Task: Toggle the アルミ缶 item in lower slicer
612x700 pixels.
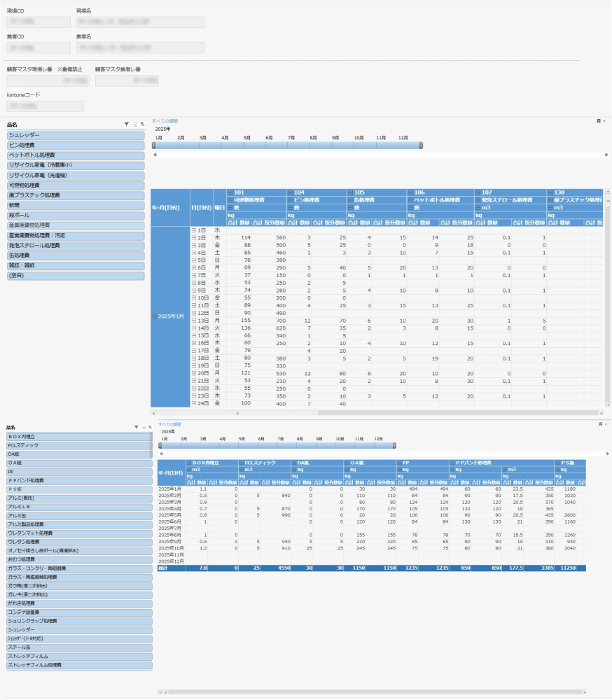Action: [78, 515]
